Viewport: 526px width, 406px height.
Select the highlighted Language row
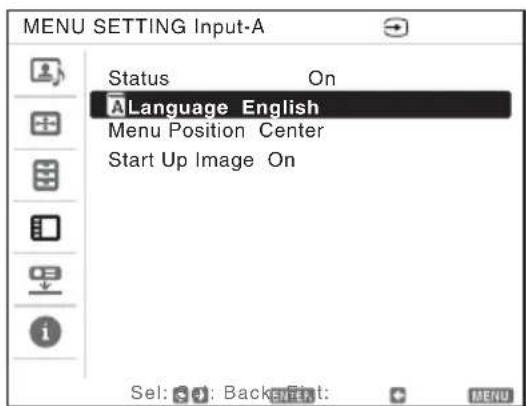(x=301, y=105)
